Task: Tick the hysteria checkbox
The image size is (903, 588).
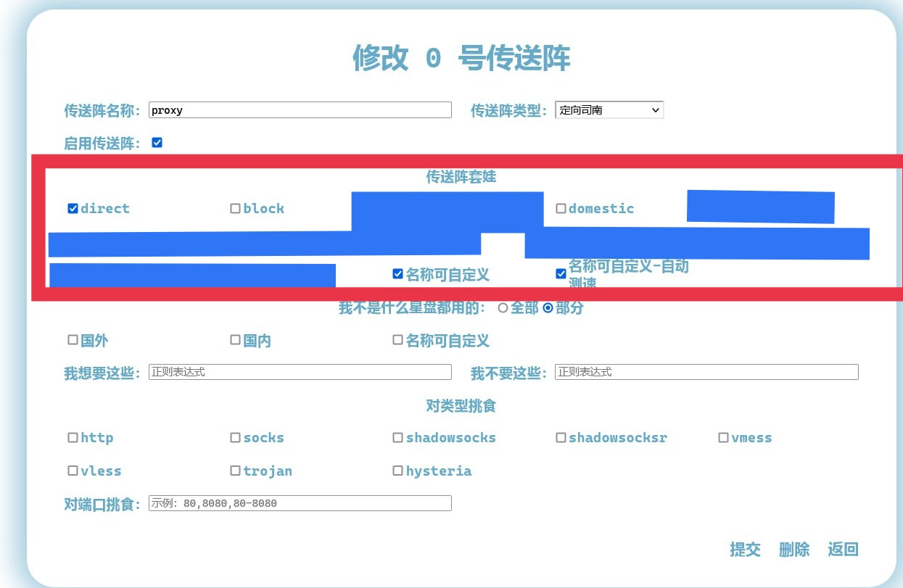Action: pos(397,471)
